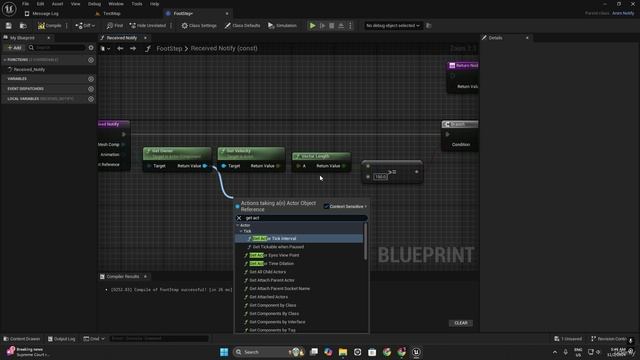Screen dimensions: 640x360
Task: Open the Diff dropdown
Action: point(85,26)
